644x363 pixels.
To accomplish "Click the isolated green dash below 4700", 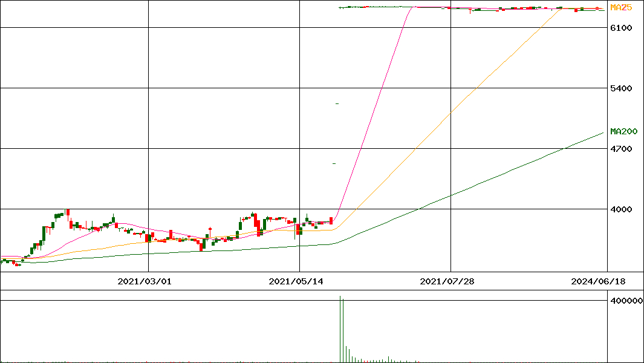I will (x=334, y=163).
